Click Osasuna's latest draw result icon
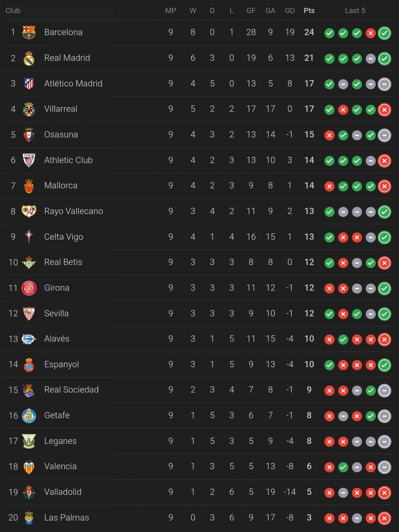Viewport: 399px width, 532px height. click(384, 135)
